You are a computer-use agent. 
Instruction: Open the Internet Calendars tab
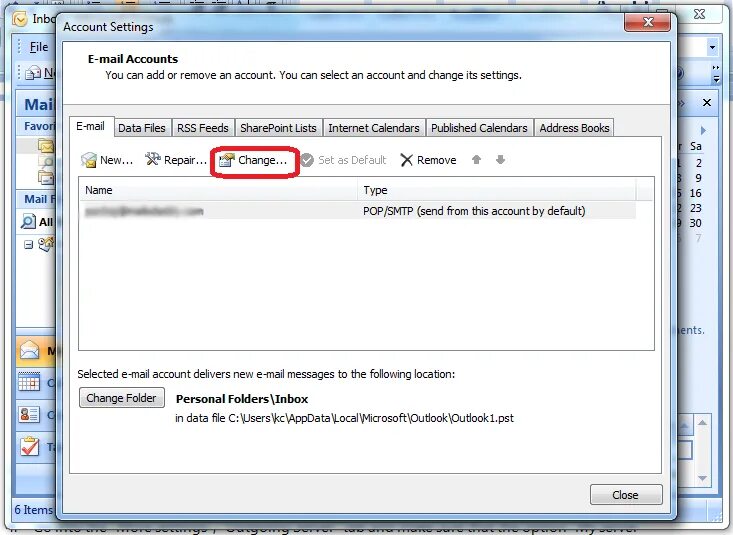click(x=374, y=128)
